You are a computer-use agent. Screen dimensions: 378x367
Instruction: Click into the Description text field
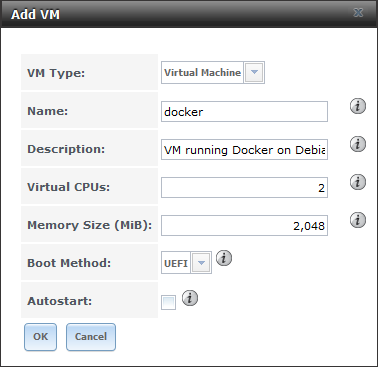pyautogui.click(x=244, y=150)
